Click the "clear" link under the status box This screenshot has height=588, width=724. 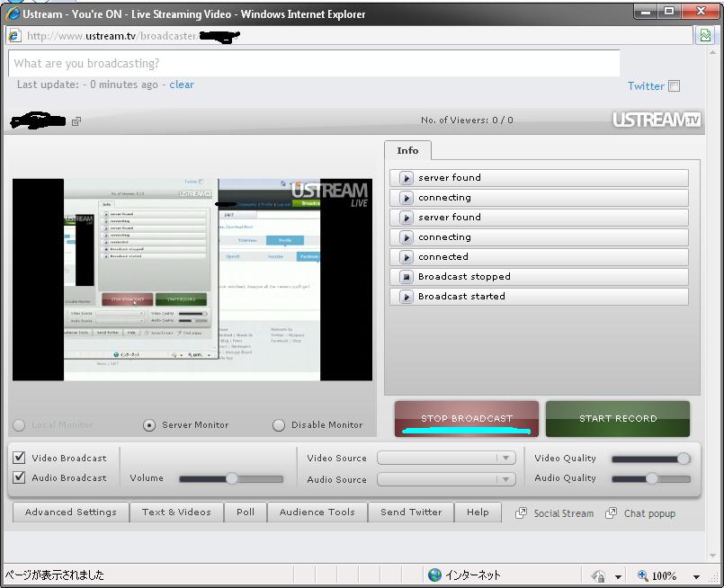182,85
